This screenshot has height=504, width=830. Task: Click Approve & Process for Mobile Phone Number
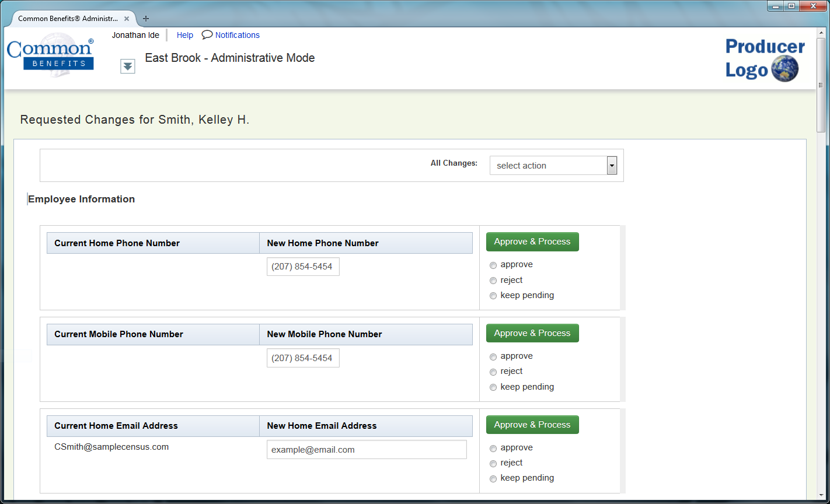coord(532,332)
